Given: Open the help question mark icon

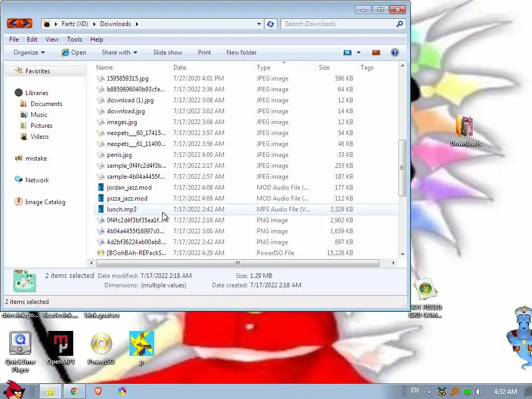Looking at the screenshot, I should point(395,52).
